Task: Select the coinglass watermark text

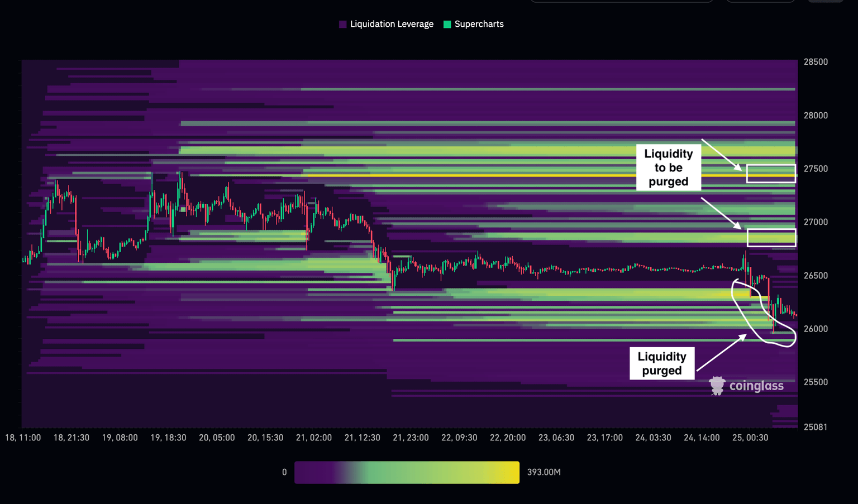Action: [x=756, y=385]
